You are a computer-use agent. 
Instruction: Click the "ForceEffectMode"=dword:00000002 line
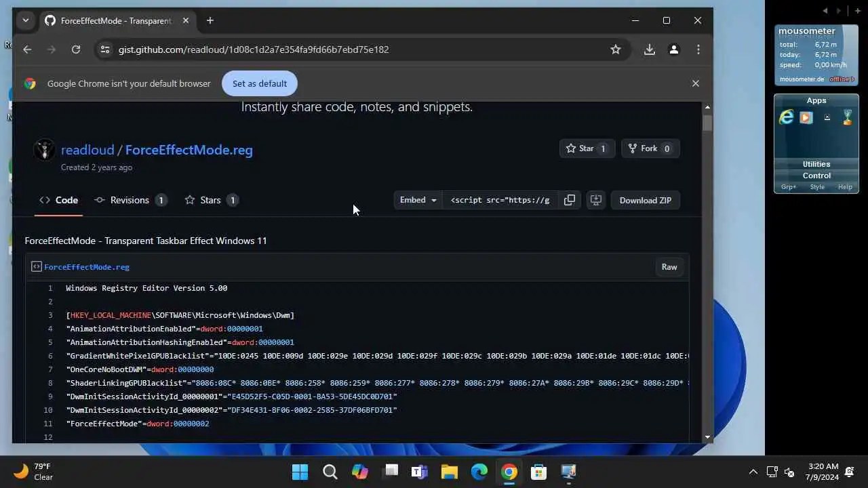[x=138, y=424]
